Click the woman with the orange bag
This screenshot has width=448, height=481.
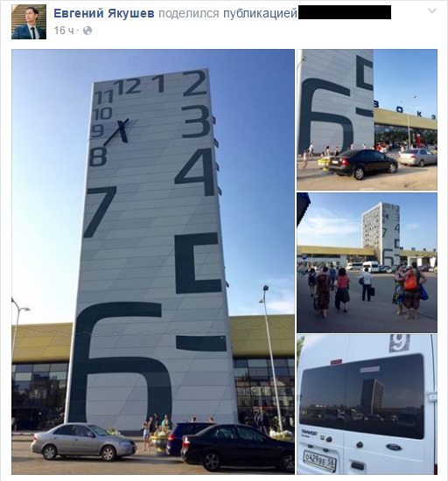(414, 289)
